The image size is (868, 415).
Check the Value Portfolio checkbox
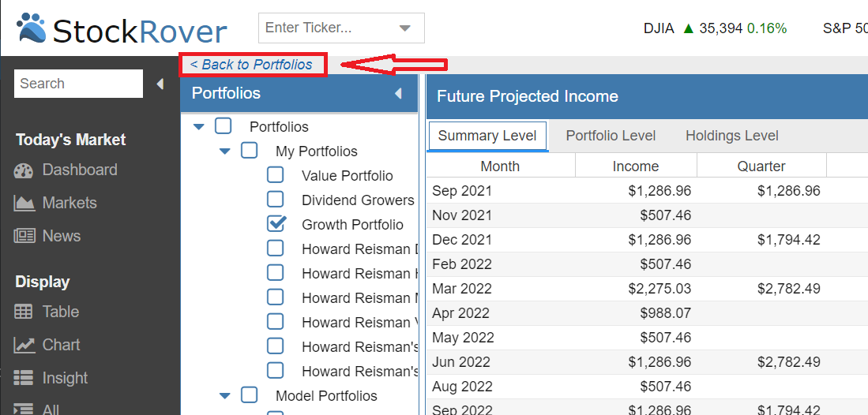(x=275, y=175)
